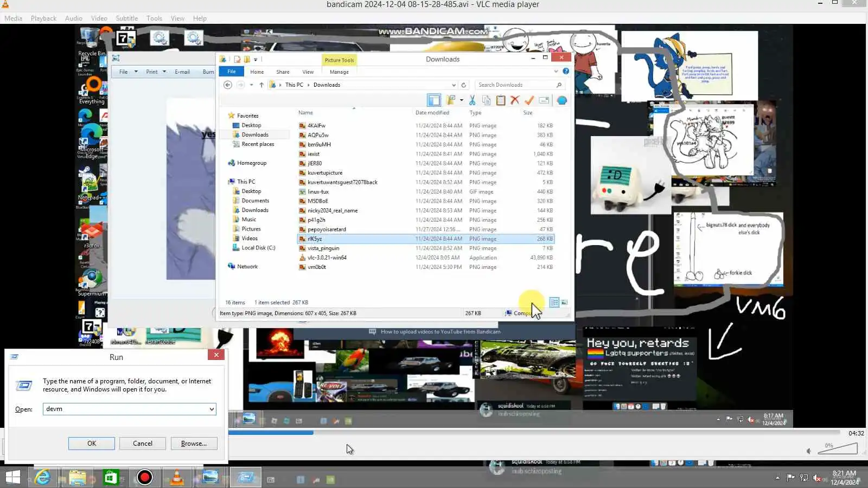This screenshot has height=488, width=868.
Task: Open the VLC Media menu
Action: click(14, 18)
